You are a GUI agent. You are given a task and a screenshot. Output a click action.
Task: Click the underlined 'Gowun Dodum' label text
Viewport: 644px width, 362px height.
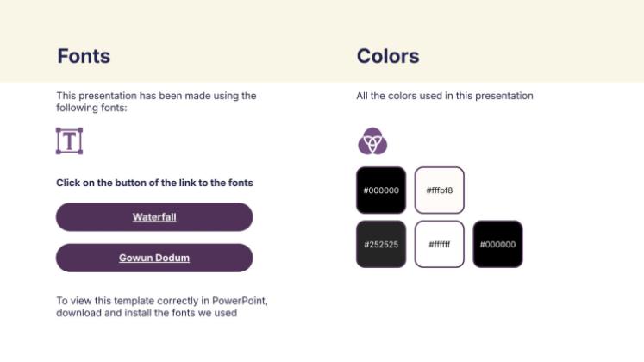[154, 258]
